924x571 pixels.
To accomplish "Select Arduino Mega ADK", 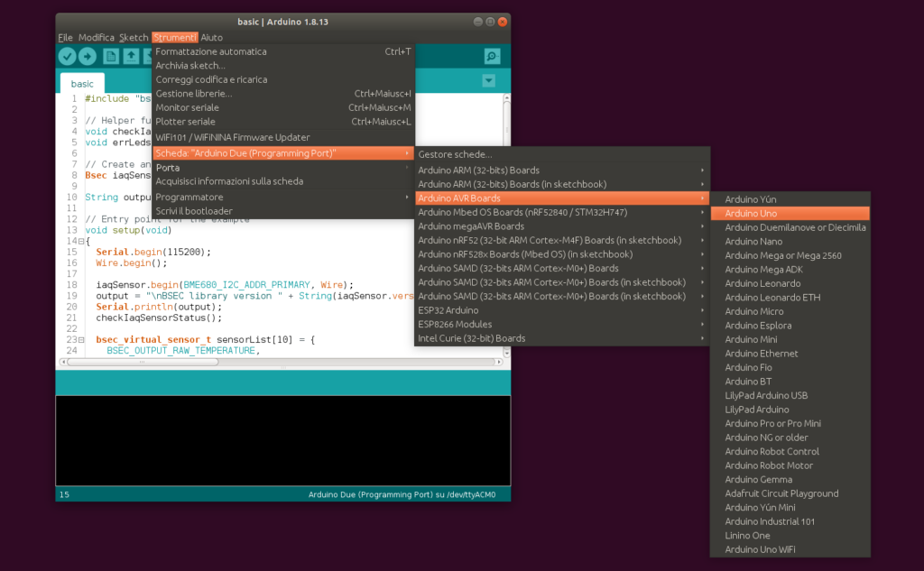I will click(x=790, y=270).
